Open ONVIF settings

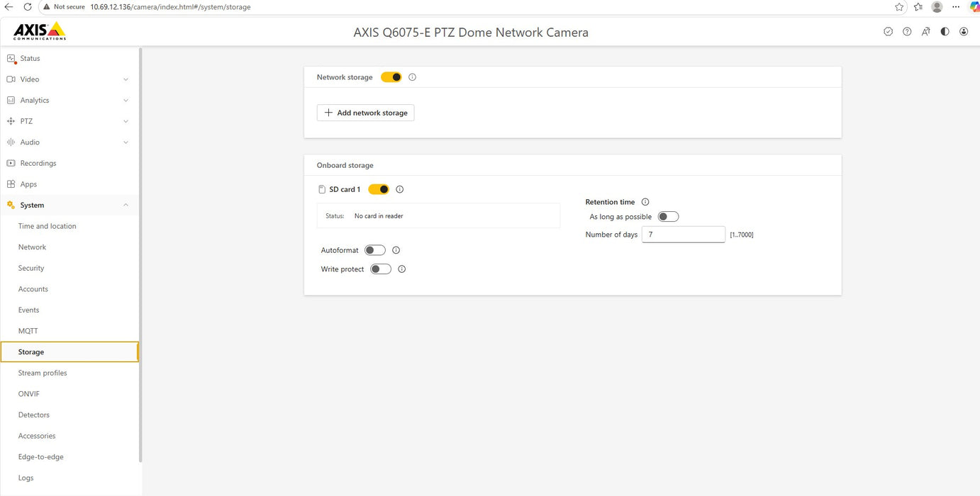click(69, 394)
